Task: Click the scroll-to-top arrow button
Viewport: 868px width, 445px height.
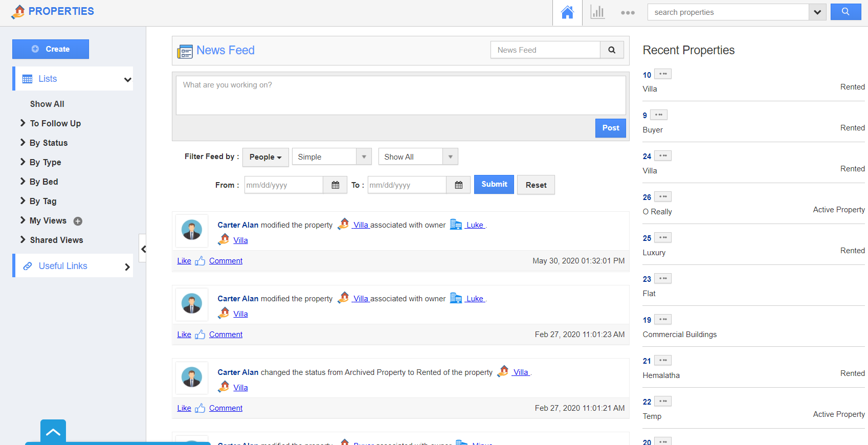Action: click(53, 432)
